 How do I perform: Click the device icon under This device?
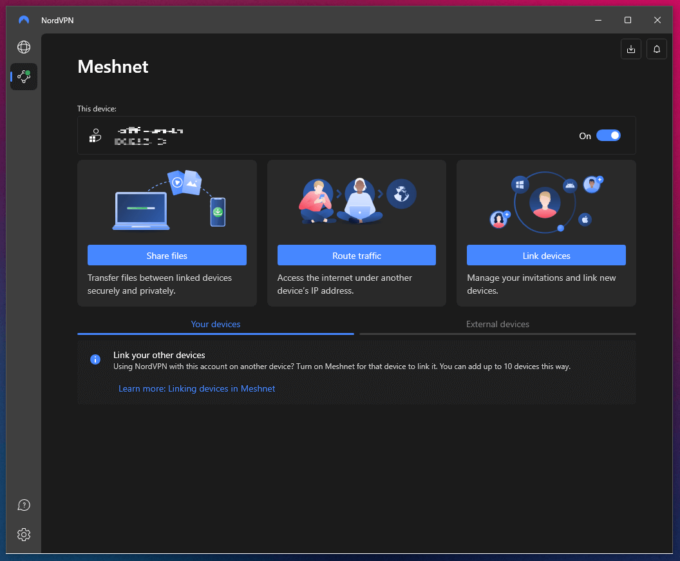(96, 136)
